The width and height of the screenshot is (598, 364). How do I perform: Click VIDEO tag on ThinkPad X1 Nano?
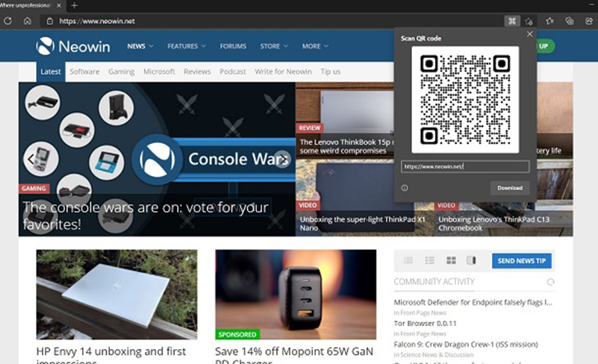pyautogui.click(x=308, y=205)
